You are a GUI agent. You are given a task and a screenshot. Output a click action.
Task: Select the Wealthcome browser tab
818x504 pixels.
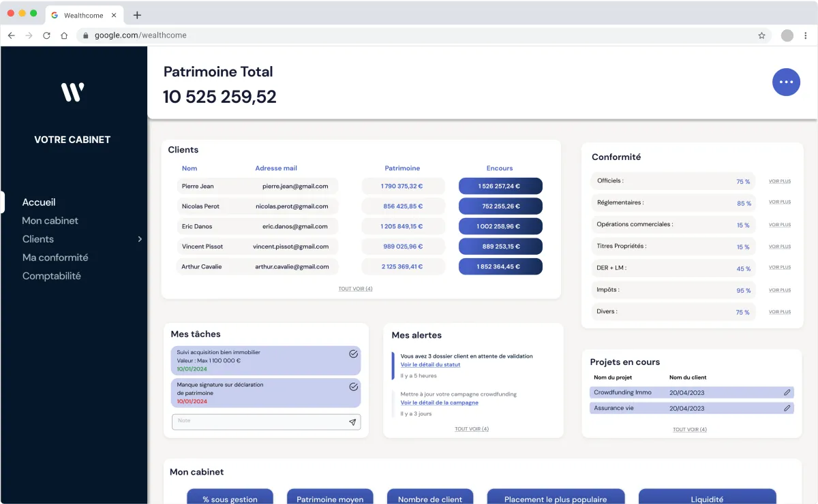point(85,15)
